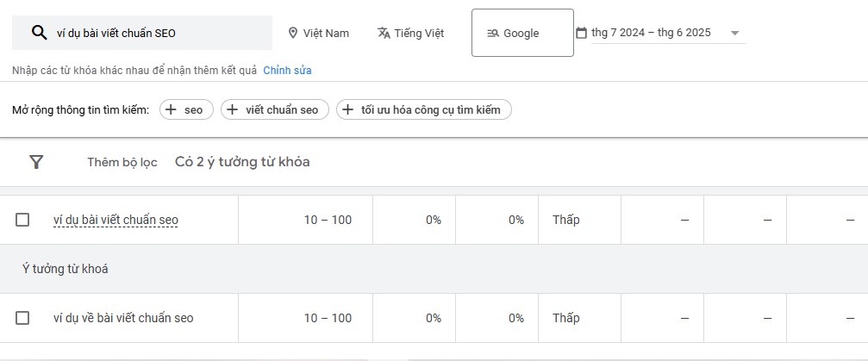868x361 pixels.
Task: Click the Google search network icon
Action: [x=493, y=34]
